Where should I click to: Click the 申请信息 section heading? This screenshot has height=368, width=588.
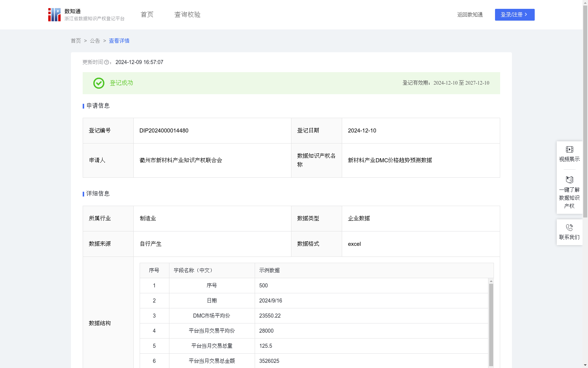pyautogui.click(x=98, y=106)
